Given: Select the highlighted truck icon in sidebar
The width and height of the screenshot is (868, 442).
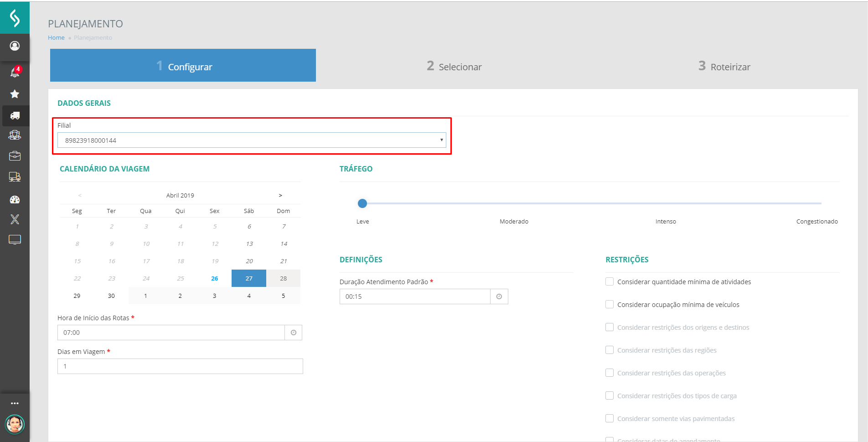Looking at the screenshot, I should click(15, 116).
